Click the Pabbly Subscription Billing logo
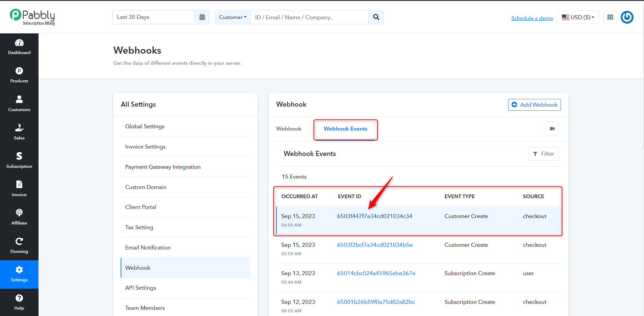This screenshot has width=644, height=316. pos(32,17)
